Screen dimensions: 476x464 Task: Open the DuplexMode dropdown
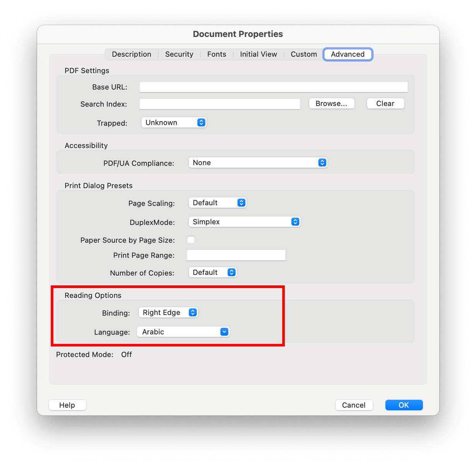pos(244,222)
